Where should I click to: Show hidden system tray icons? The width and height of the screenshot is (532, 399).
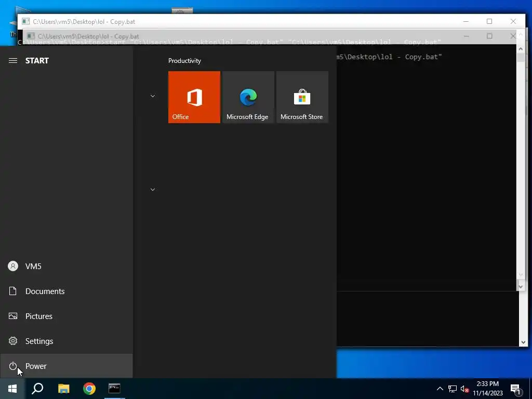click(x=440, y=389)
